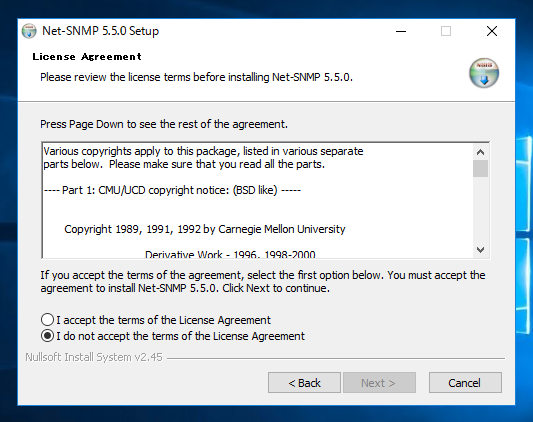Go back with the < Back button
The width and height of the screenshot is (533, 422).
coord(304,383)
